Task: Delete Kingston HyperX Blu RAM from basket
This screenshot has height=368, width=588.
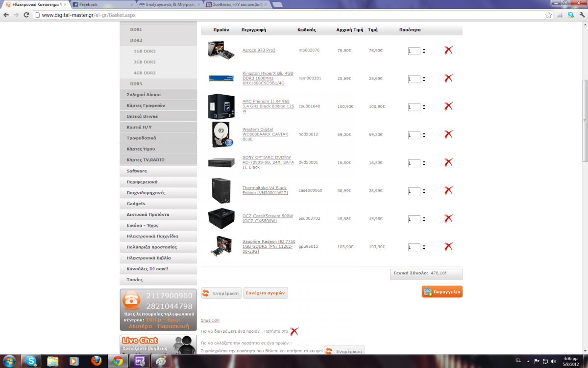Action: pos(448,78)
